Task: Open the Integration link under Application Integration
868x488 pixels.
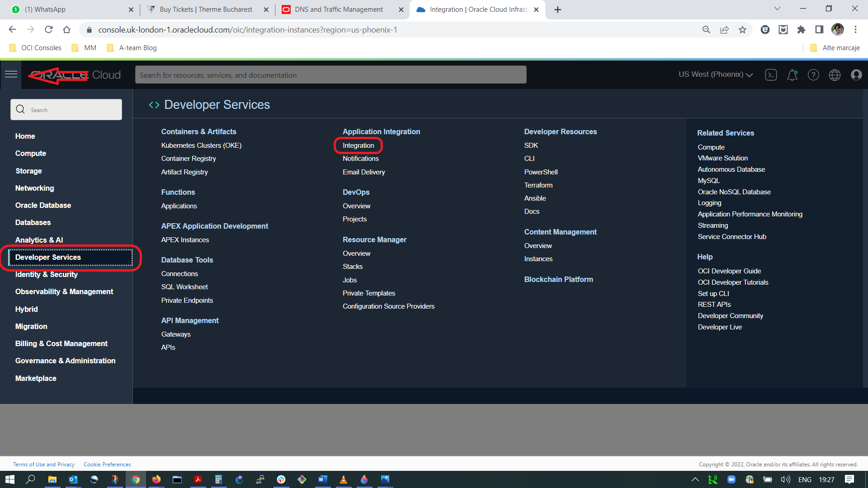Action: [x=358, y=145]
